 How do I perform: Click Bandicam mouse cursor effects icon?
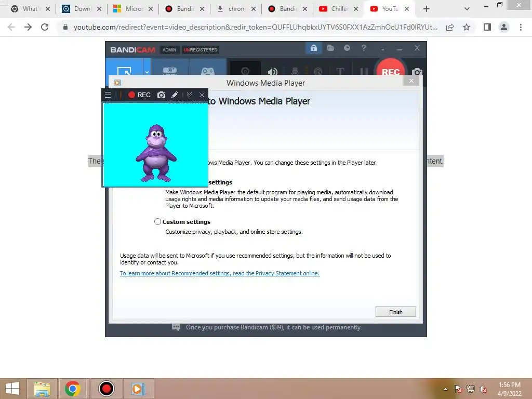318,71
